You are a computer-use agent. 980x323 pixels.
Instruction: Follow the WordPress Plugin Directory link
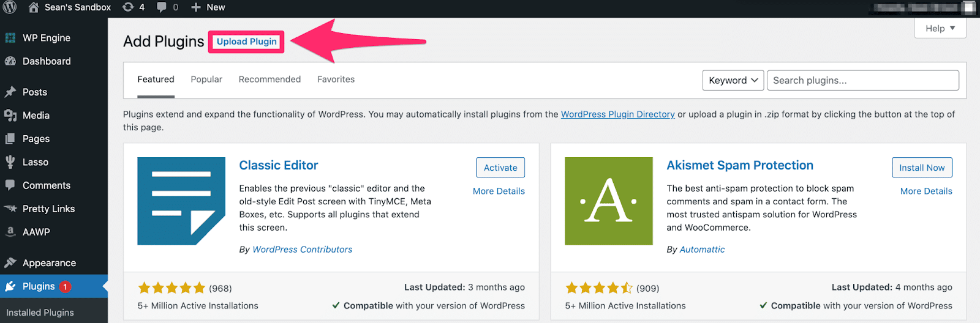pyautogui.click(x=617, y=114)
